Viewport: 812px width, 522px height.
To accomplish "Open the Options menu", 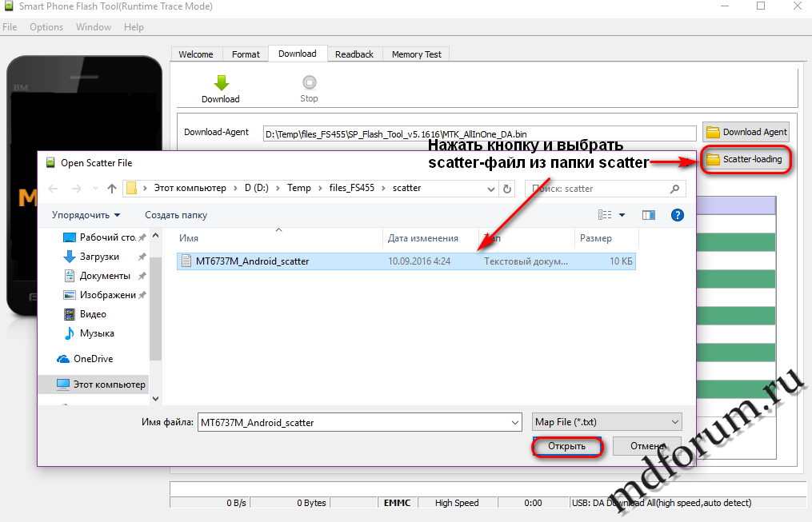I will (x=46, y=27).
